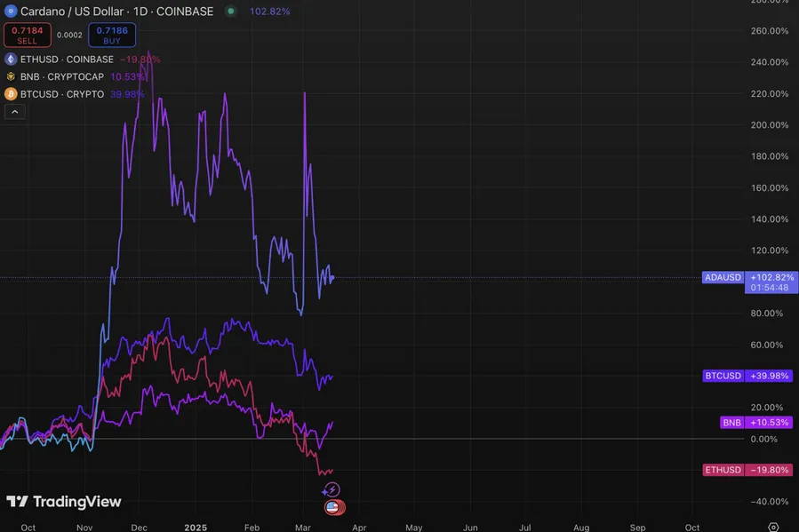Click the US flag economic event marker
Viewport: 799px width, 532px height.
[333, 508]
